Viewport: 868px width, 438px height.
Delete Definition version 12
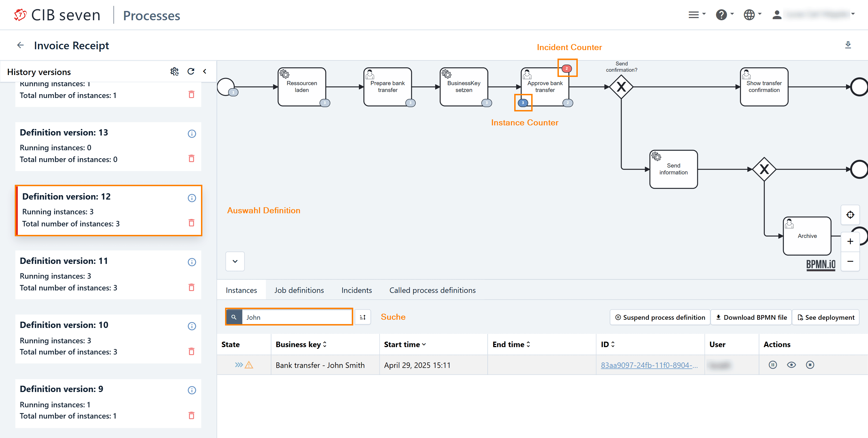click(191, 223)
